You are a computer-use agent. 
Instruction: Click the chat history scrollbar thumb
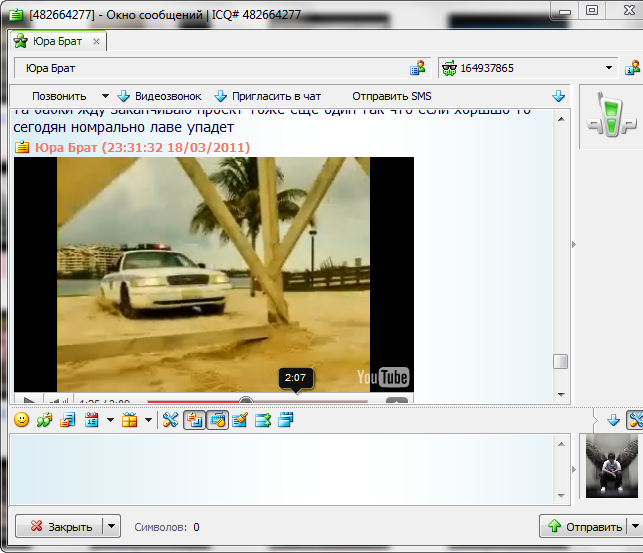561,362
